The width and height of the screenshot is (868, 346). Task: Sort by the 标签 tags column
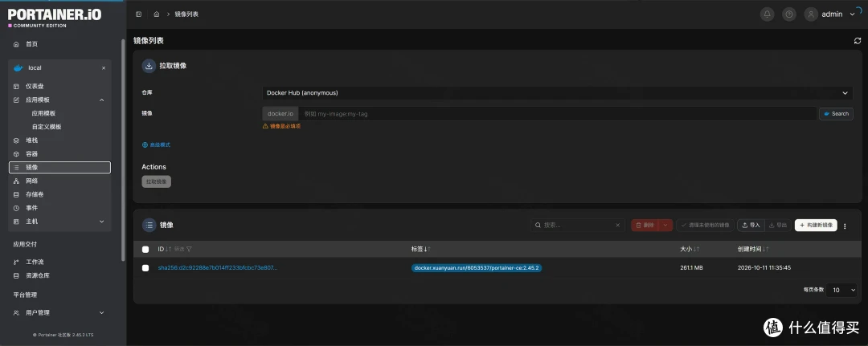click(420, 250)
